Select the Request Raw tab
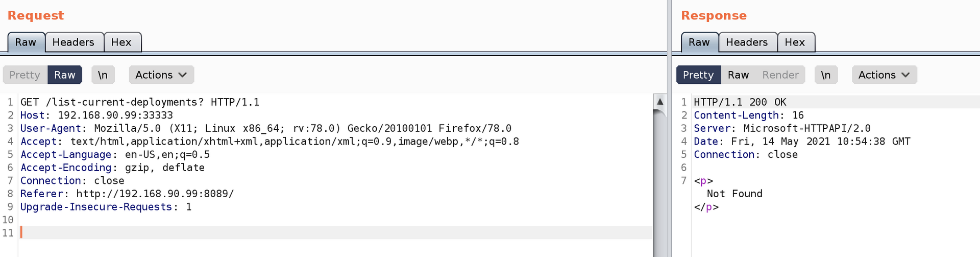Screen dimensions: 980x257 26,42
